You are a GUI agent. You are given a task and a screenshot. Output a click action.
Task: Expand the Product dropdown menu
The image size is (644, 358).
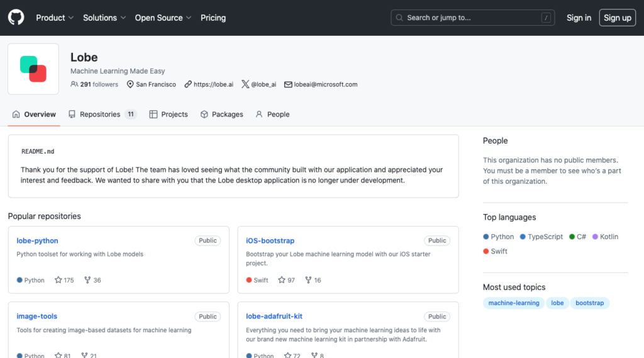point(55,18)
